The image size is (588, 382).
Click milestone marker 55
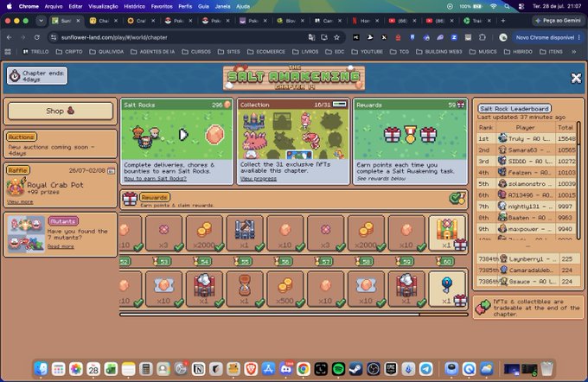[x=243, y=261]
